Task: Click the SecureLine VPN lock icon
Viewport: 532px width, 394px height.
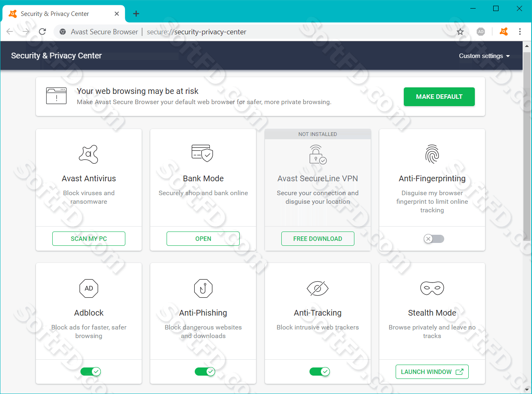Action: click(318, 154)
